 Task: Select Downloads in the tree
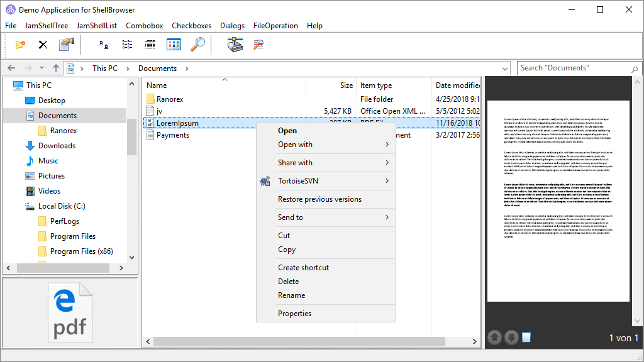(57, 146)
